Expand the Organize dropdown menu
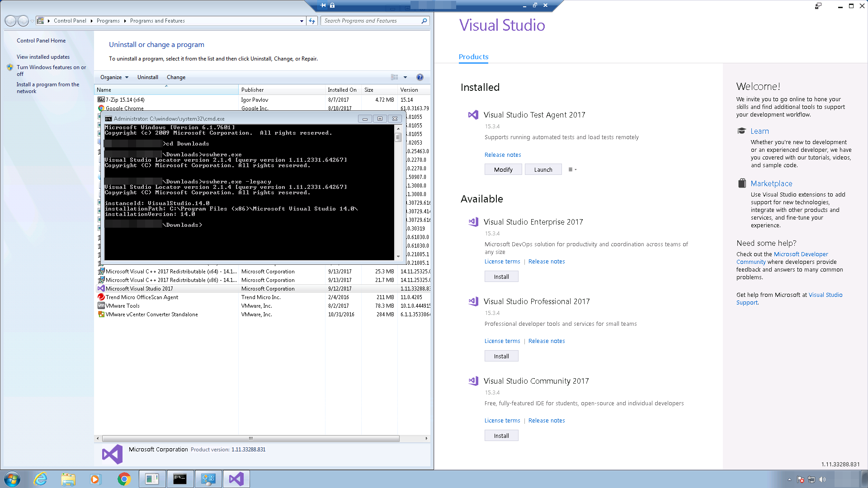 pos(114,77)
